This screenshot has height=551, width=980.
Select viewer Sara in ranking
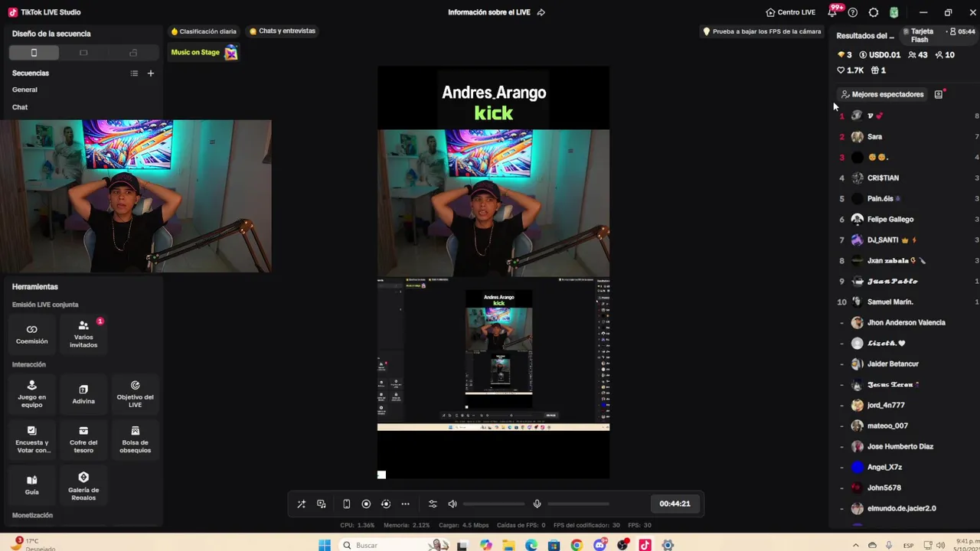click(875, 137)
